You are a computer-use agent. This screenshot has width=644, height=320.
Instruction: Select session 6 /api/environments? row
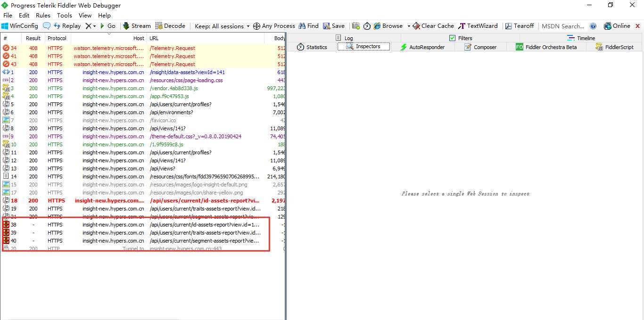click(x=143, y=112)
